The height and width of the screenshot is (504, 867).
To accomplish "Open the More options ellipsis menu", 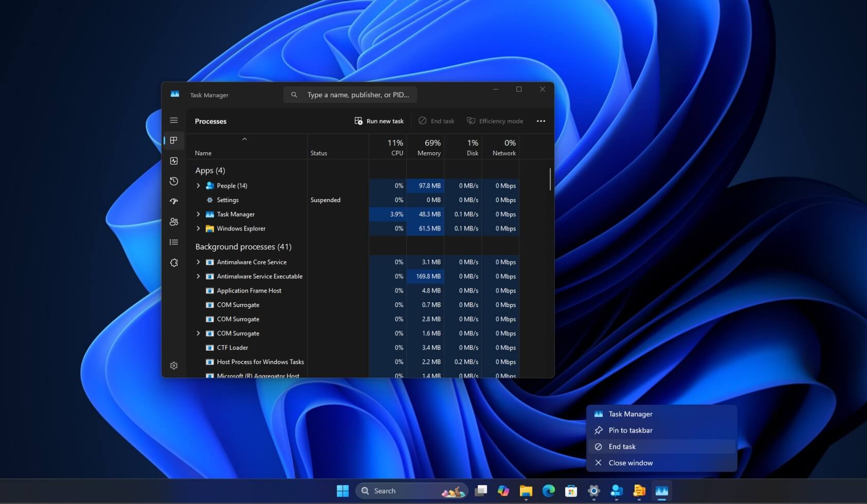I will (x=540, y=121).
